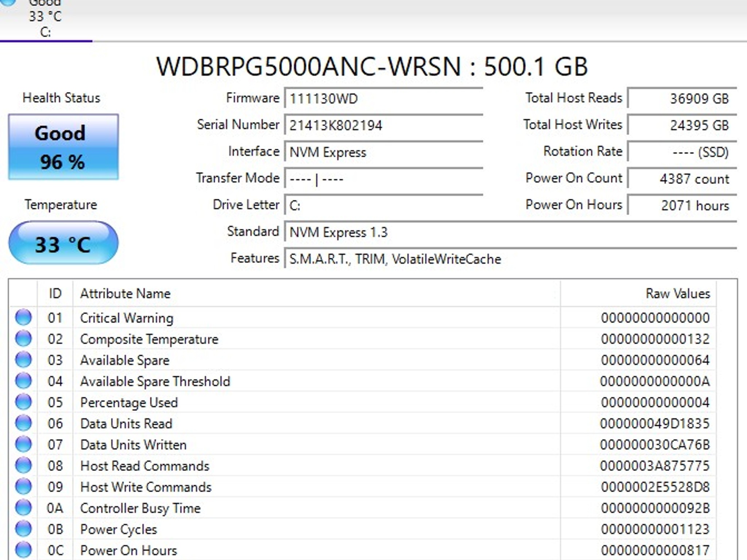The height and width of the screenshot is (560, 747).
Task: Click the Attribute Name column header
Action: pyautogui.click(x=317, y=293)
